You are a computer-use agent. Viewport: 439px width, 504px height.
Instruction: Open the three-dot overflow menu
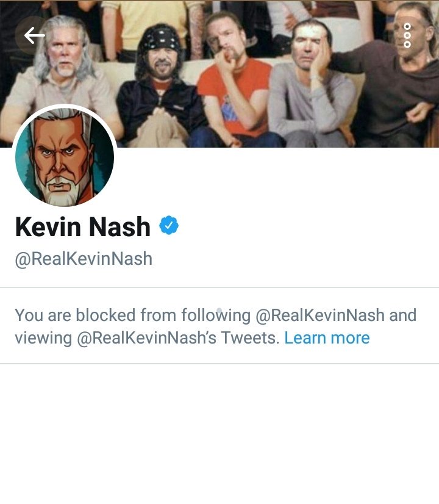pyautogui.click(x=407, y=35)
